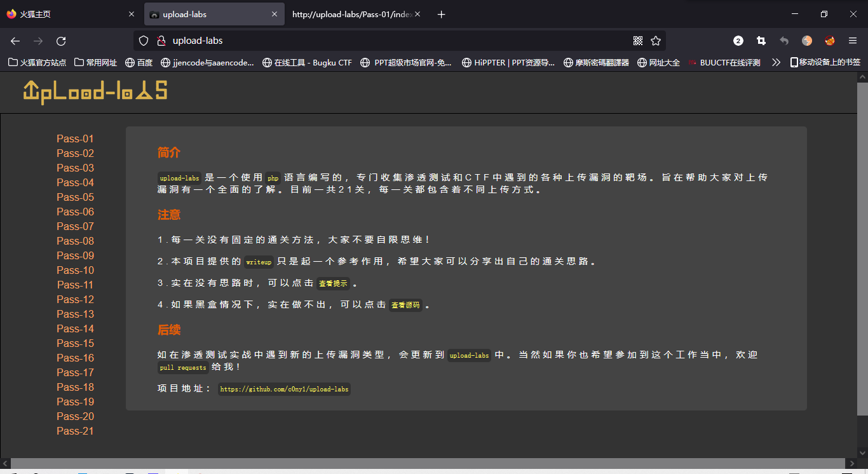
Task: Open a new browser tab
Action: coord(442,14)
